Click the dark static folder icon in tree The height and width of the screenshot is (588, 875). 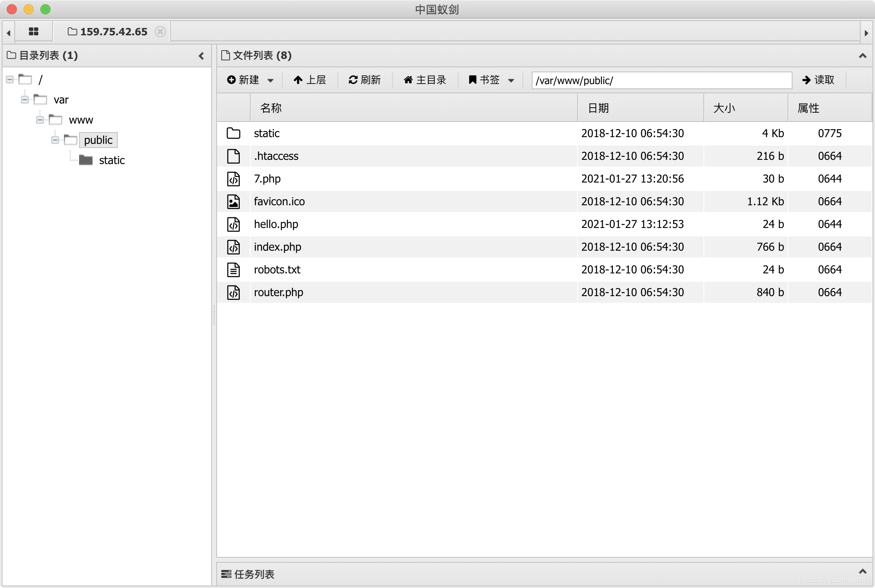tap(86, 160)
